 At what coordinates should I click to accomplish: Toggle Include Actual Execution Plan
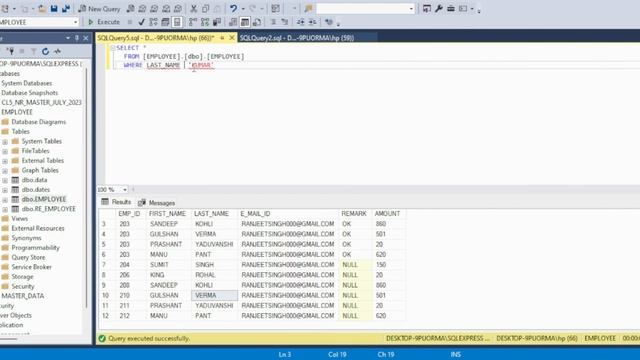pyautogui.click(x=193, y=22)
